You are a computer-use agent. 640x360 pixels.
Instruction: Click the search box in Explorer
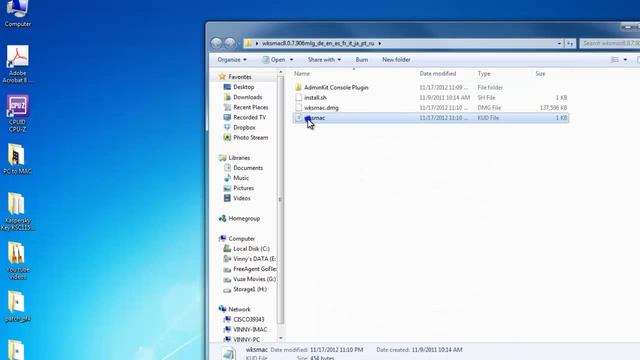tap(610, 43)
